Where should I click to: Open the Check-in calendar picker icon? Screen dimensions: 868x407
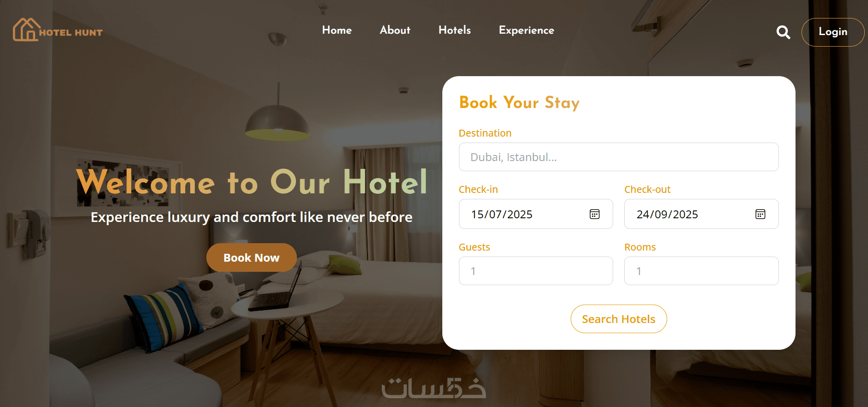[x=595, y=214]
